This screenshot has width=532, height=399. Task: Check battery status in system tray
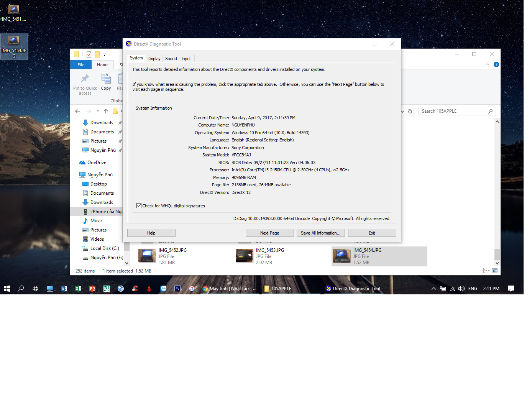(443, 289)
